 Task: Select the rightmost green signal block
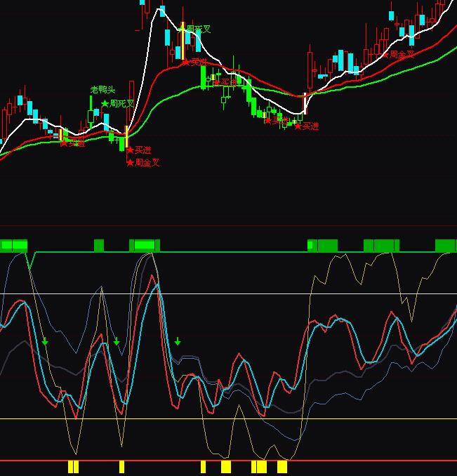point(445,245)
